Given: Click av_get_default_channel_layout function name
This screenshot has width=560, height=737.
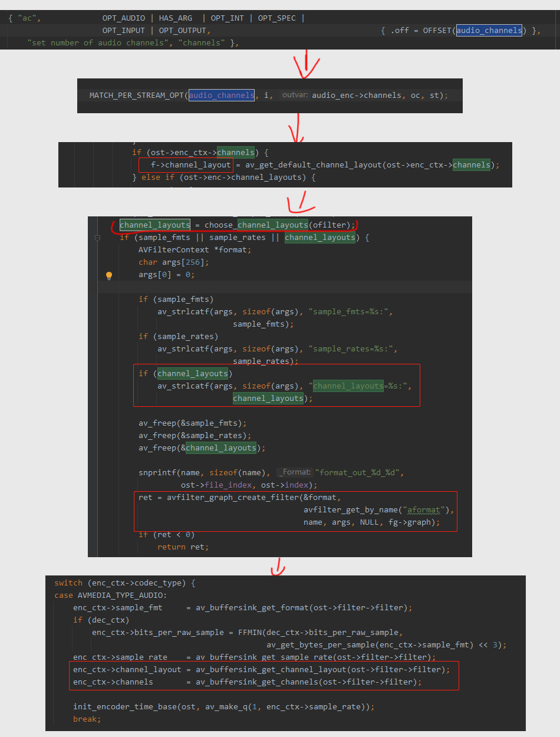Looking at the screenshot, I should click(313, 165).
